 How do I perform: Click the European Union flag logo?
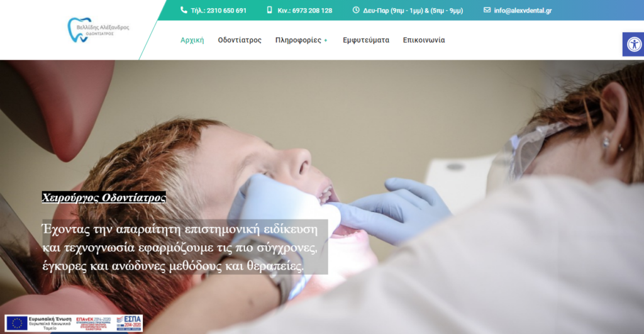coord(17,323)
